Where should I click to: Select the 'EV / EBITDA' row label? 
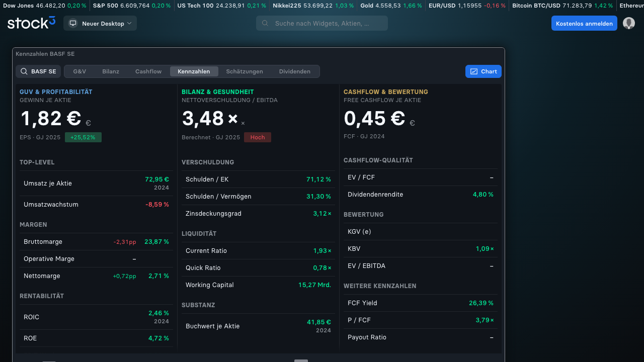tap(366, 266)
